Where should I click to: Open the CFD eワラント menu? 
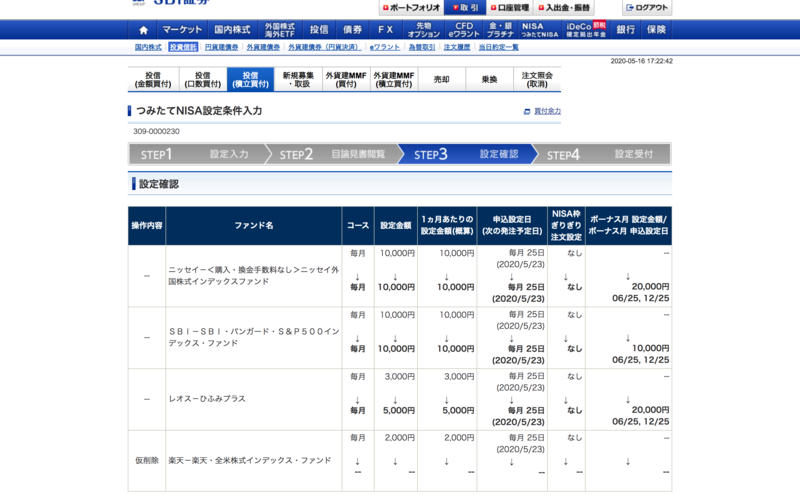(x=464, y=30)
